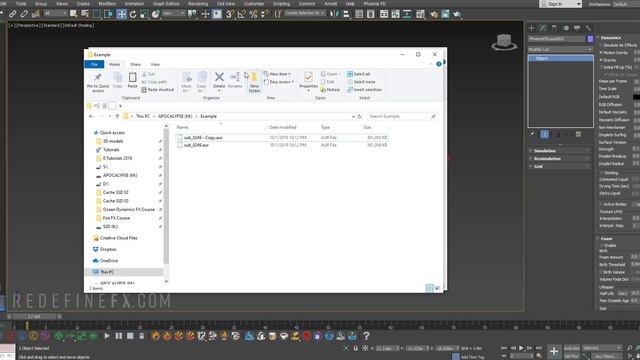This screenshot has width=640, height=360.
Task: Collapse the Foam rollout
Action: (607, 238)
